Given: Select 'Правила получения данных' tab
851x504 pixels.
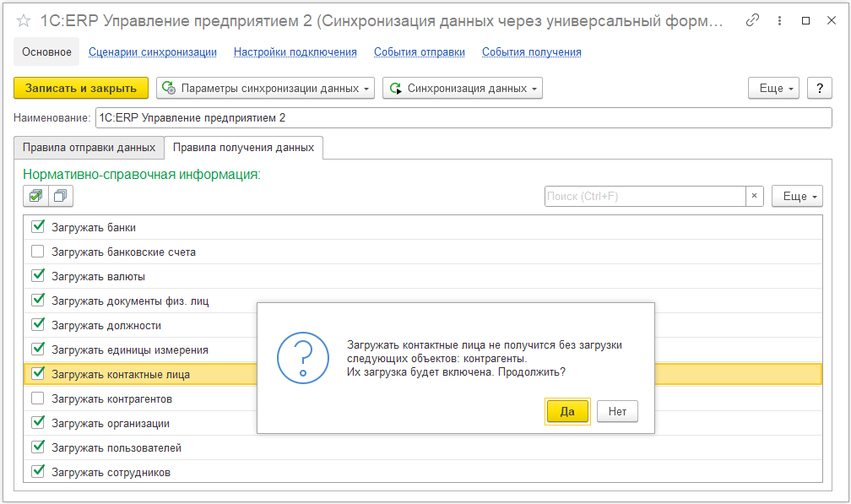Looking at the screenshot, I should coord(244,148).
